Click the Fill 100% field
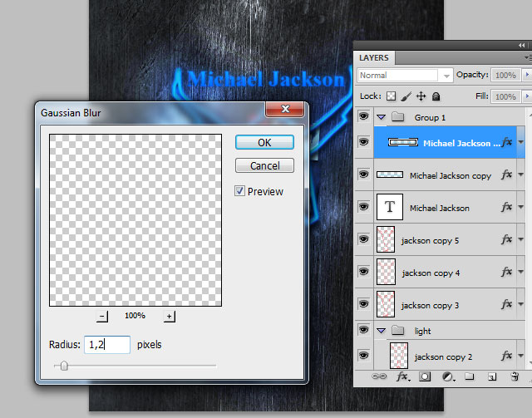 pyautogui.click(x=505, y=96)
